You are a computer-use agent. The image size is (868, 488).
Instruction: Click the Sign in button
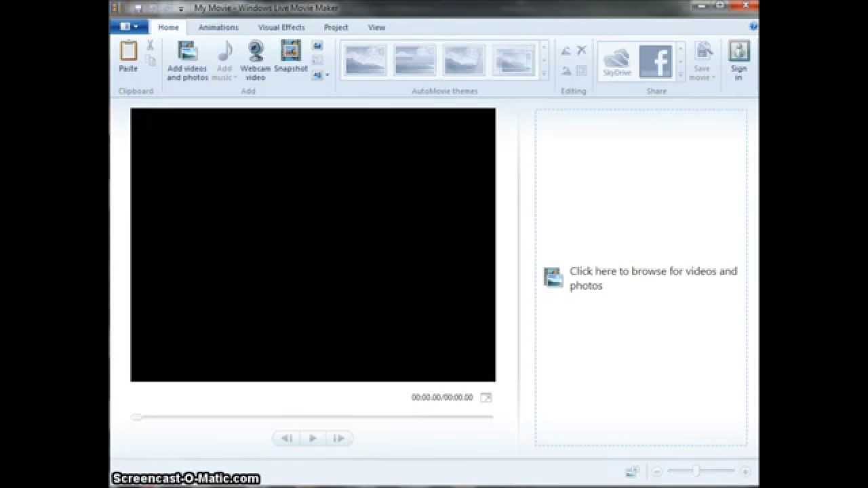click(739, 60)
